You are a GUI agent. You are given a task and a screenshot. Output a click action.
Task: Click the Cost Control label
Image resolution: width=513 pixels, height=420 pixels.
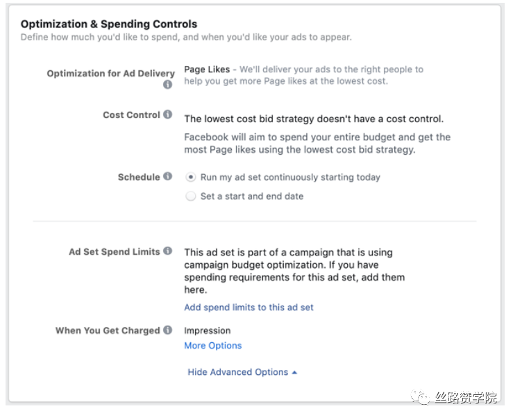click(131, 115)
